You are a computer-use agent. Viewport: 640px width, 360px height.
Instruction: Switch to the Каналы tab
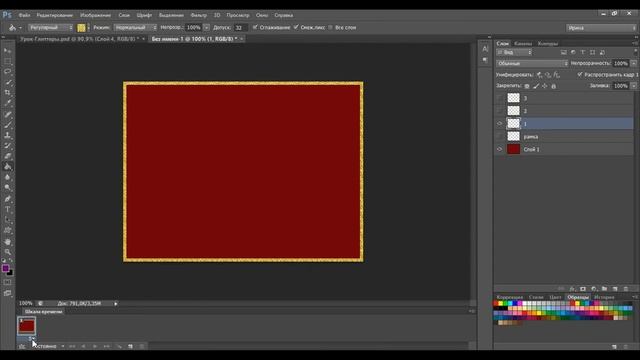523,43
